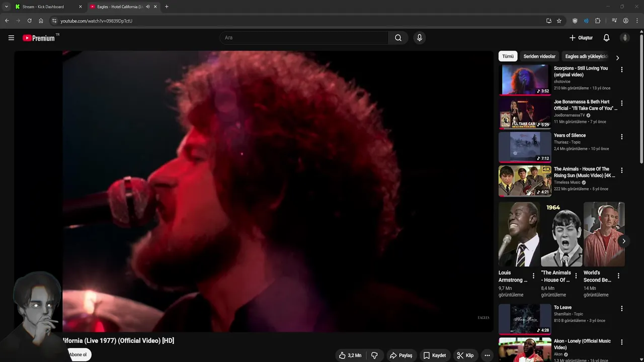Go to the browser home page
Image resolution: width=644 pixels, height=362 pixels.
41,21
